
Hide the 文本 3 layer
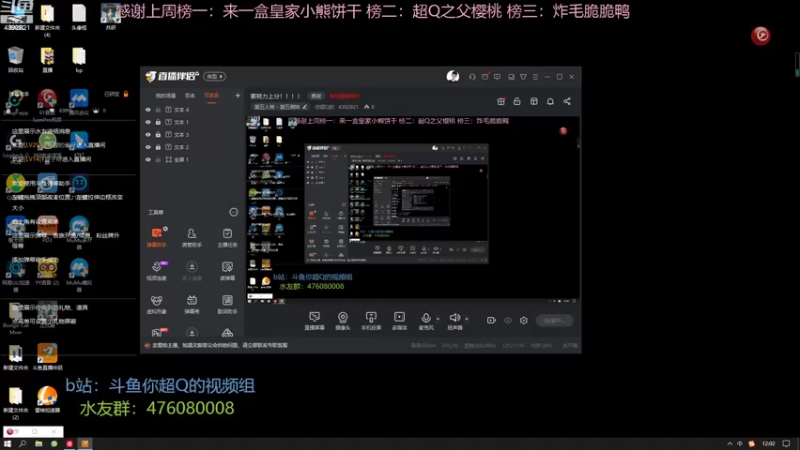tap(148, 135)
